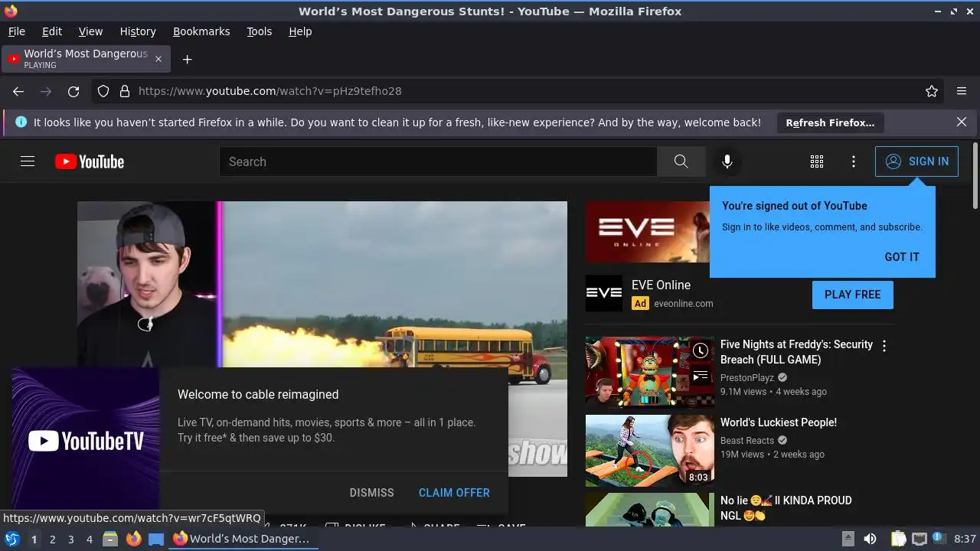
Task: Switch to workspace 3 in taskbar
Action: (x=70, y=540)
